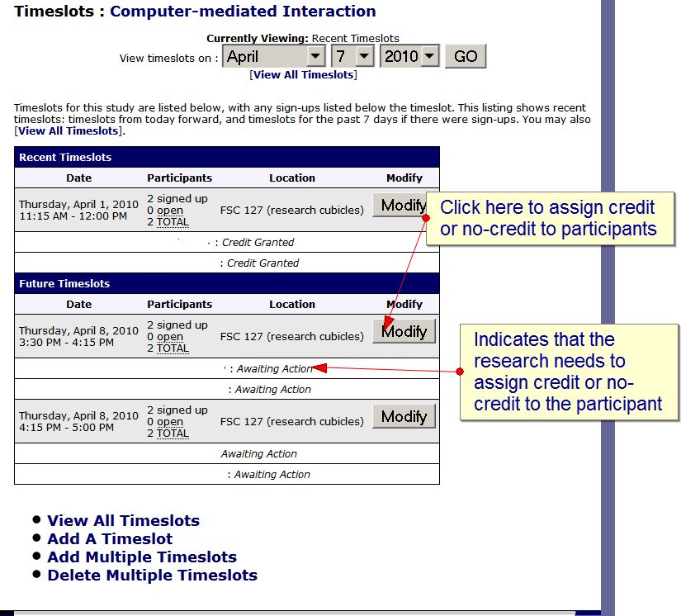Click '2 TOTAL' in the 3:30 PM row

pyautogui.click(x=168, y=348)
